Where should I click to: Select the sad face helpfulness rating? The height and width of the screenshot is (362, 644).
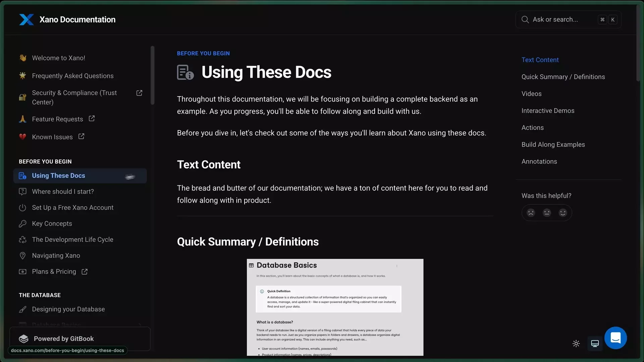(x=530, y=213)
